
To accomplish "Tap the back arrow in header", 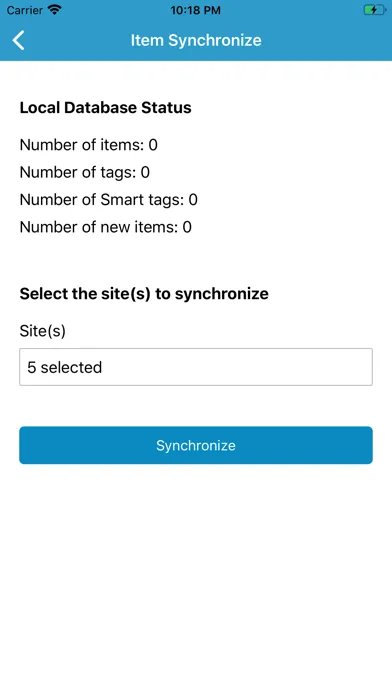I will pos(18,40).
